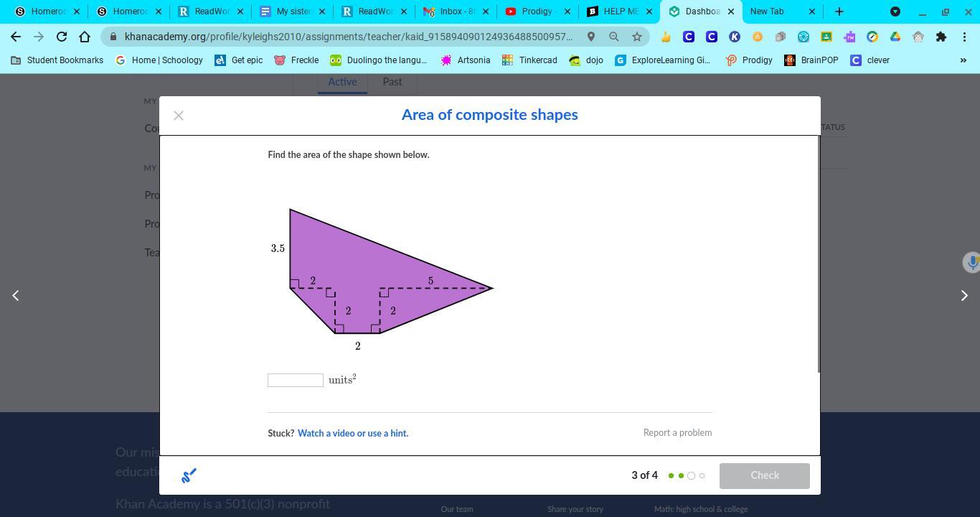Screen dimensions: 980x517
Task: Open Watch a video or use a hint
Action: coord(353,433)
